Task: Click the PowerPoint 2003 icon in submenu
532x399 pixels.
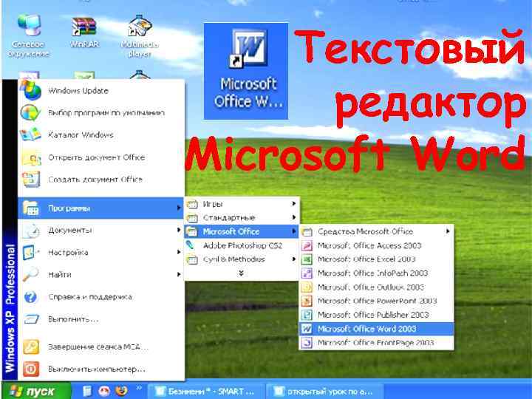Action: 307,301
